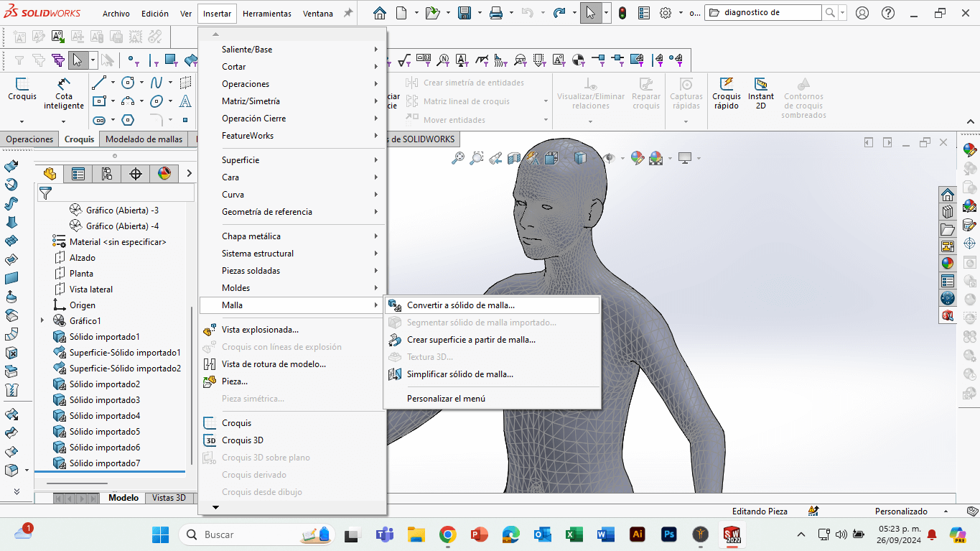Select Sólido importado4 in tree
The width and height of the screenshot is (980, 551).
coord(104,416)
